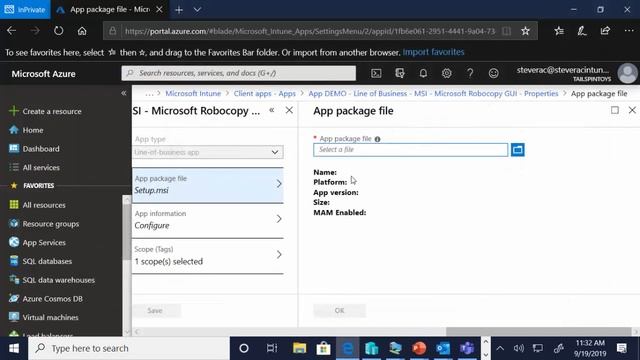Open Outlook from taskbar

coord(443,348)
